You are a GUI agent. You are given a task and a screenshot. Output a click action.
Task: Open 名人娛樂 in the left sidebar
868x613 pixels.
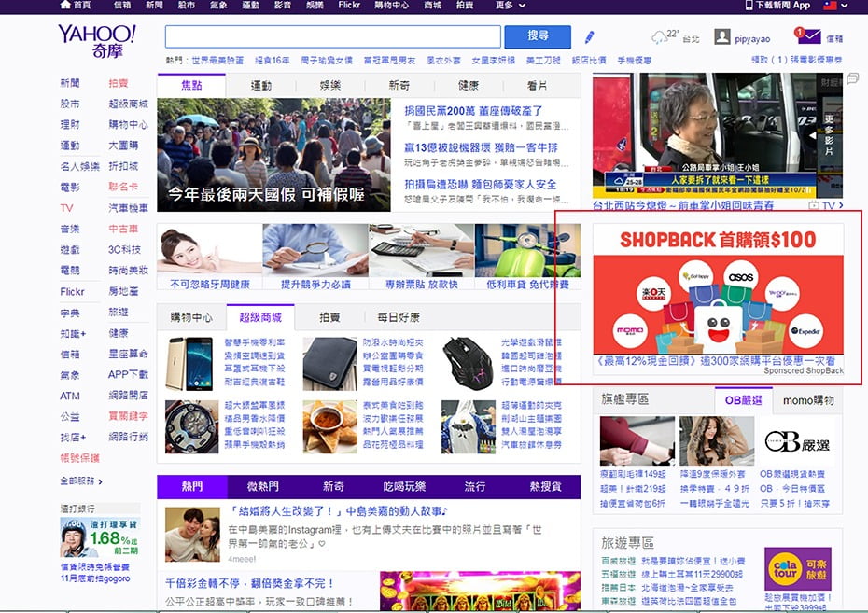(79, 166)
